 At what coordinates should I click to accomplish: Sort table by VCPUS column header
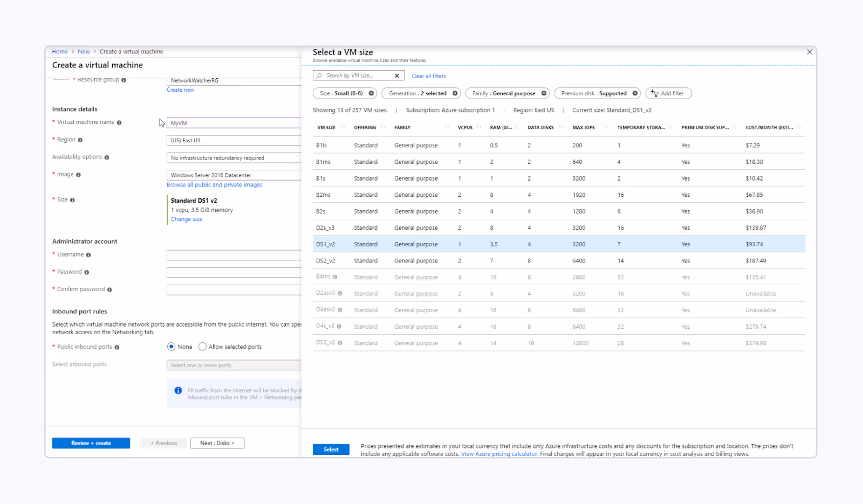tap(465, 128)
